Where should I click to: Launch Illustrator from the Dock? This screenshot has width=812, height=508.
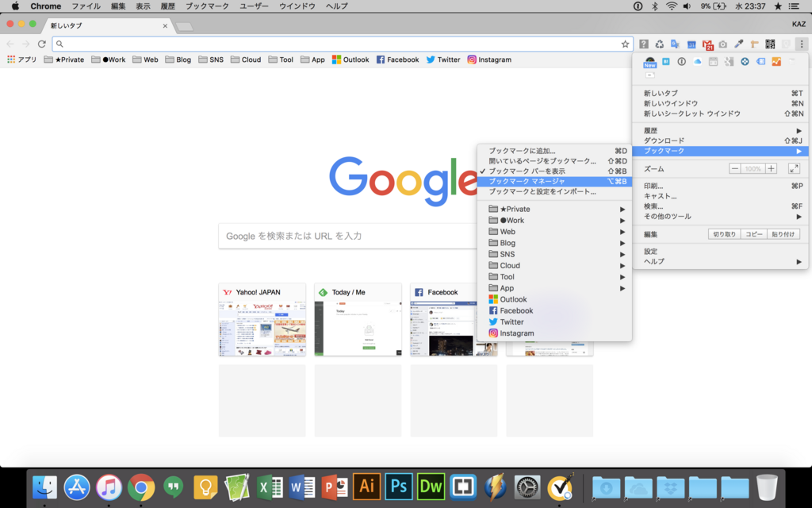click(x=366, y=487)
